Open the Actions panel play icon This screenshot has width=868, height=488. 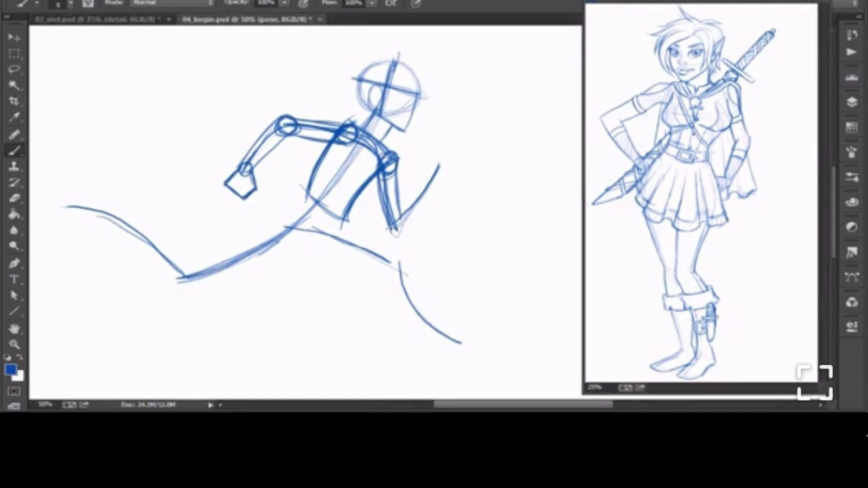[x=852, y=53]
